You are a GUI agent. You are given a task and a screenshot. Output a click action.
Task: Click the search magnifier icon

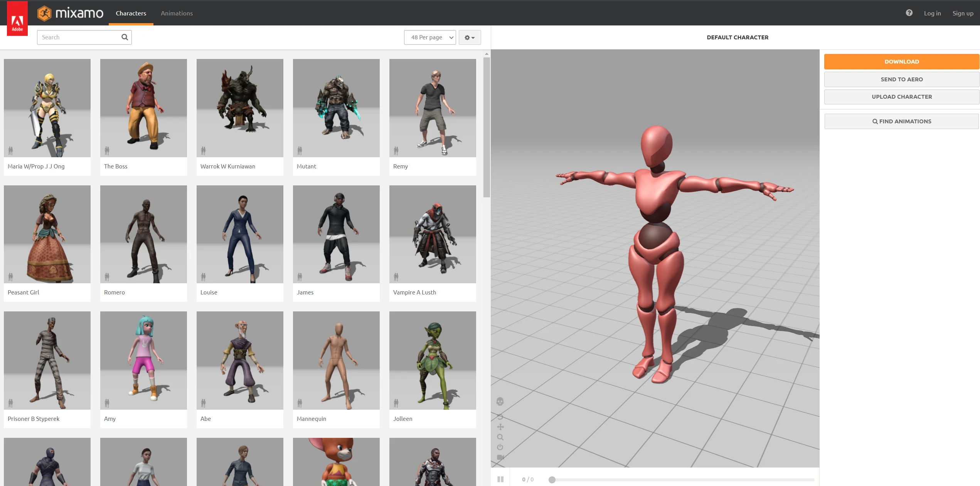(125, 37)
